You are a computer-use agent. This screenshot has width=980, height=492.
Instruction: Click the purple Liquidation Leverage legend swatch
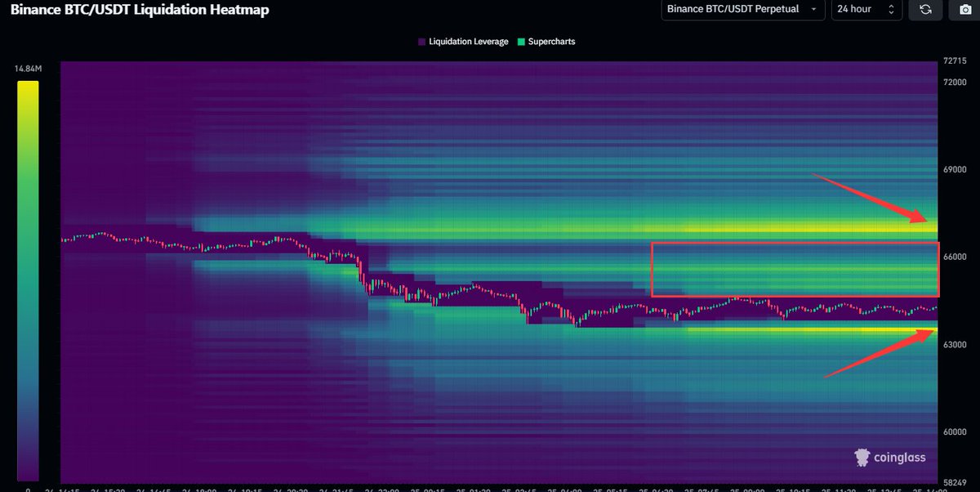point(421,42)
